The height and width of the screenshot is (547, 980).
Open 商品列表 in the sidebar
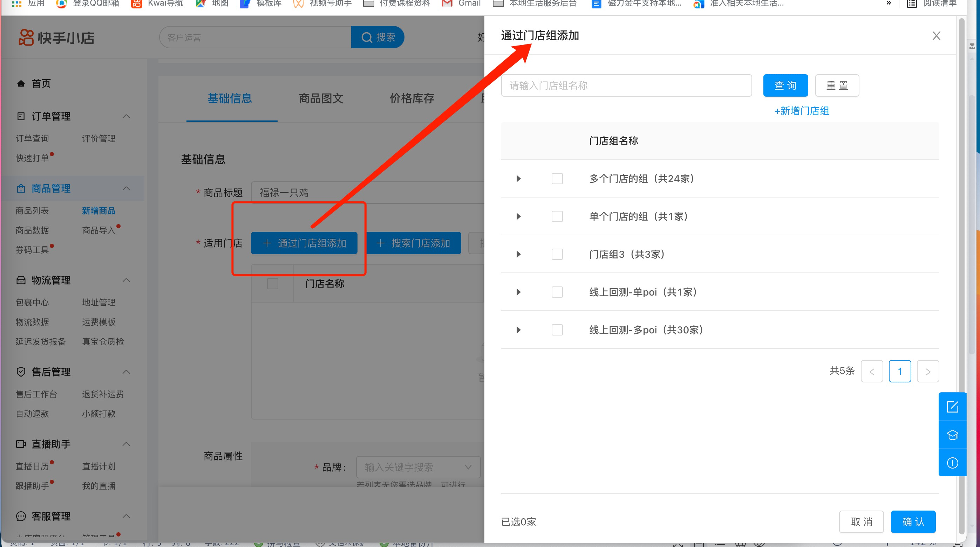click(32, 210)
